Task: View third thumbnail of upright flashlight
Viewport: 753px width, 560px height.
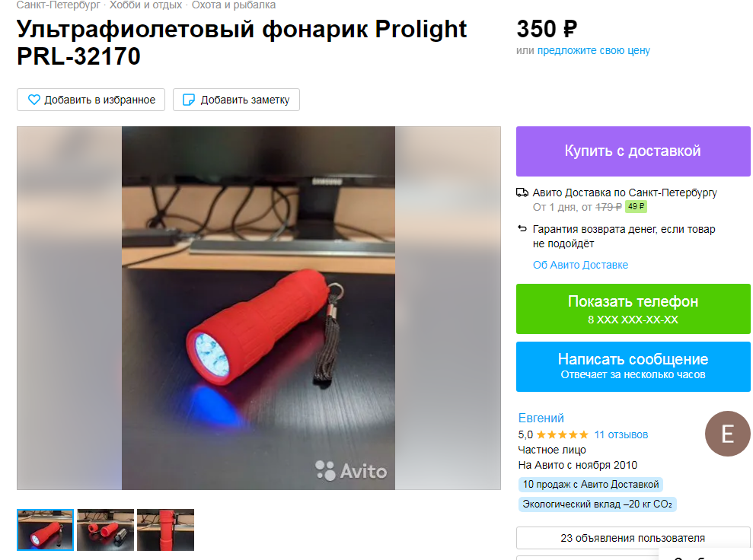Action: (166, 530)
